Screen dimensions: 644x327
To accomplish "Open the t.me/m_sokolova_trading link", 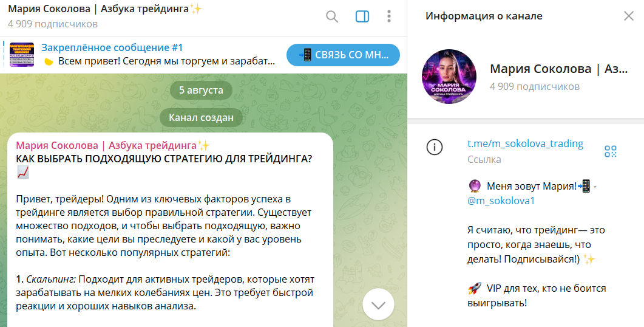I will coord(525,143).
